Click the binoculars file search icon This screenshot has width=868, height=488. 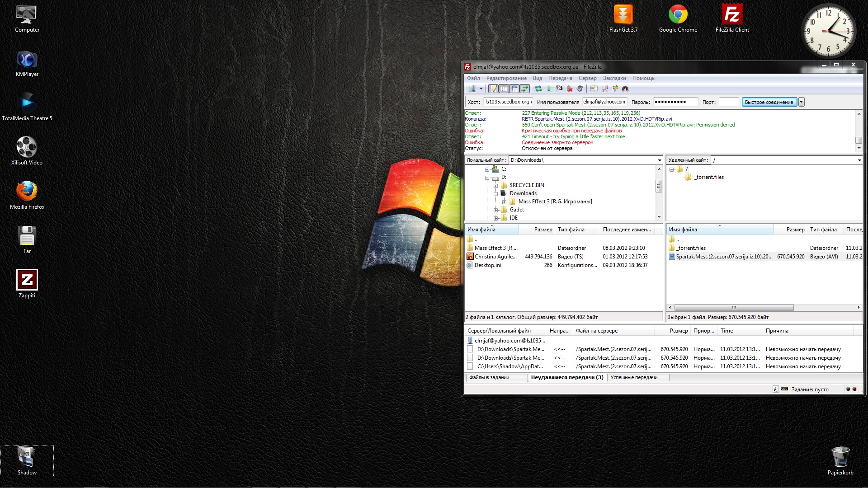click(625, 89)
